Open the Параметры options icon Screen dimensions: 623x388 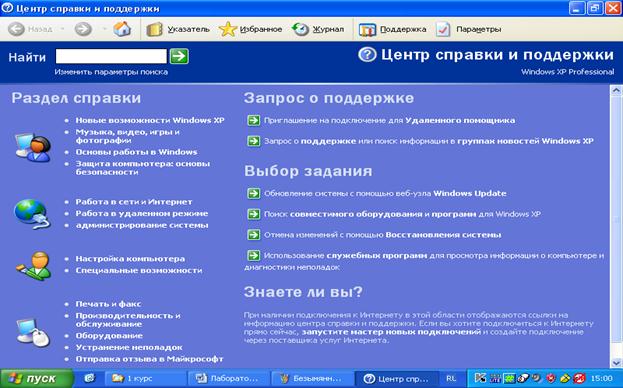[443, 29]
